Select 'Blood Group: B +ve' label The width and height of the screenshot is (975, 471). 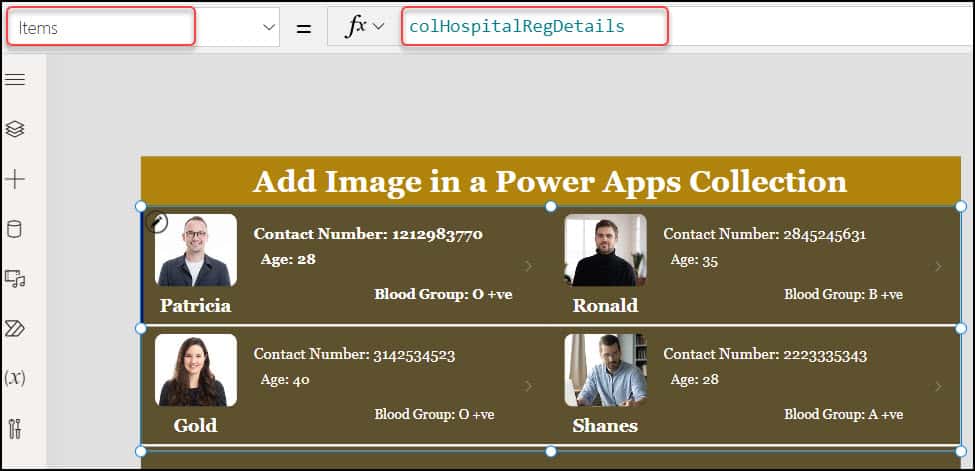click(x=843, y=294)
